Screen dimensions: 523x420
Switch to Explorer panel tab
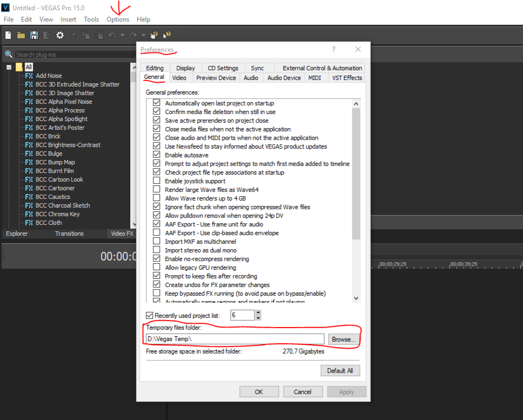coord(17,234)
